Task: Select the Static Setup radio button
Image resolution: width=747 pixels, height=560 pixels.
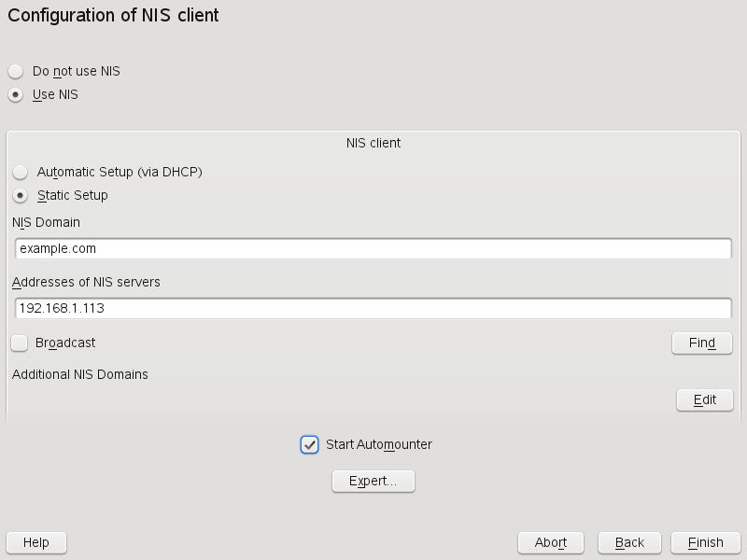Action: click(x=21, y=195)
